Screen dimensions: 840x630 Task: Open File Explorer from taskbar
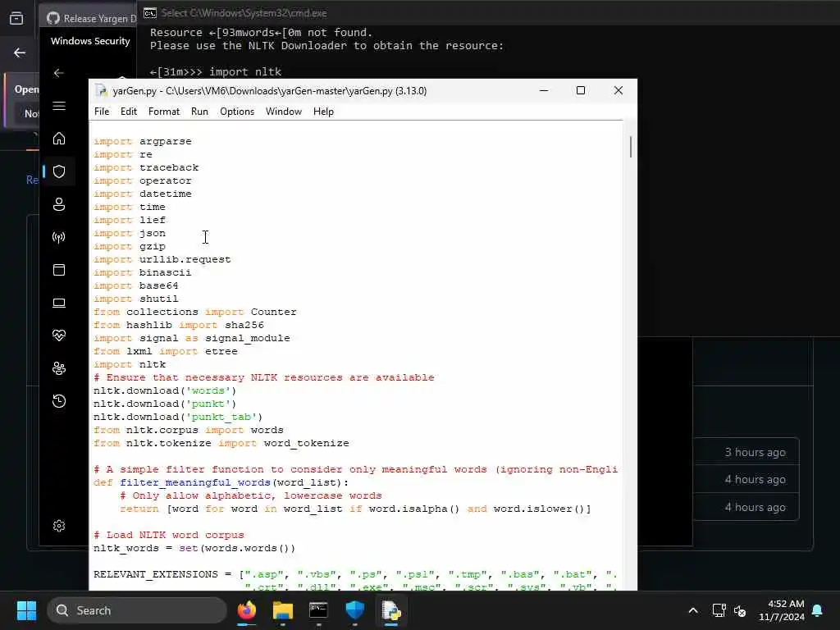pos(282,610)
